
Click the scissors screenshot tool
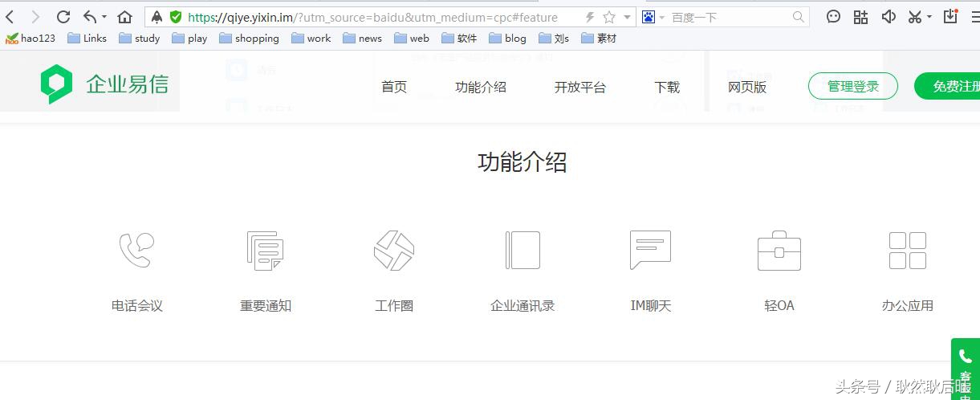(915, 16)
